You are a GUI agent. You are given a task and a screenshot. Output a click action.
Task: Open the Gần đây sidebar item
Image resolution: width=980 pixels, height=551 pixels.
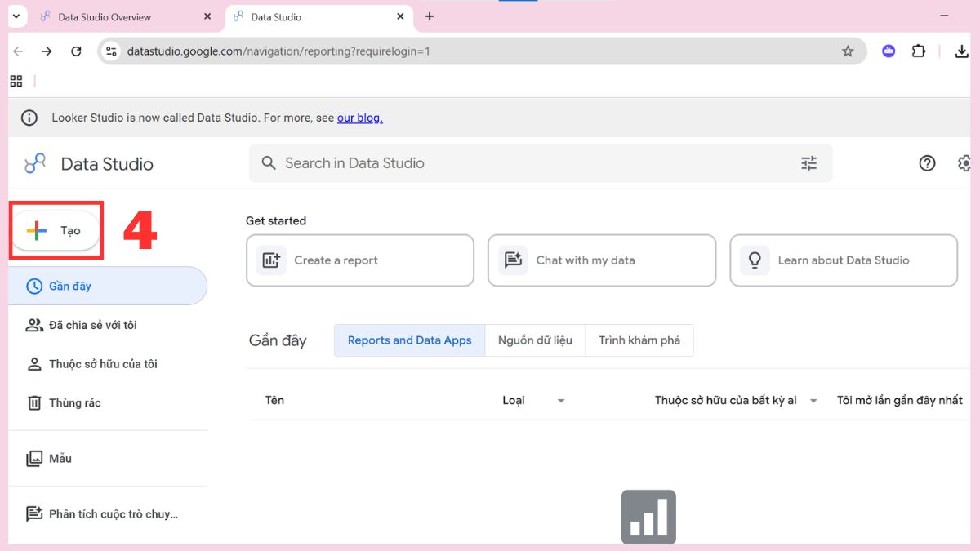pyautogui.click(x=108, y=286)
